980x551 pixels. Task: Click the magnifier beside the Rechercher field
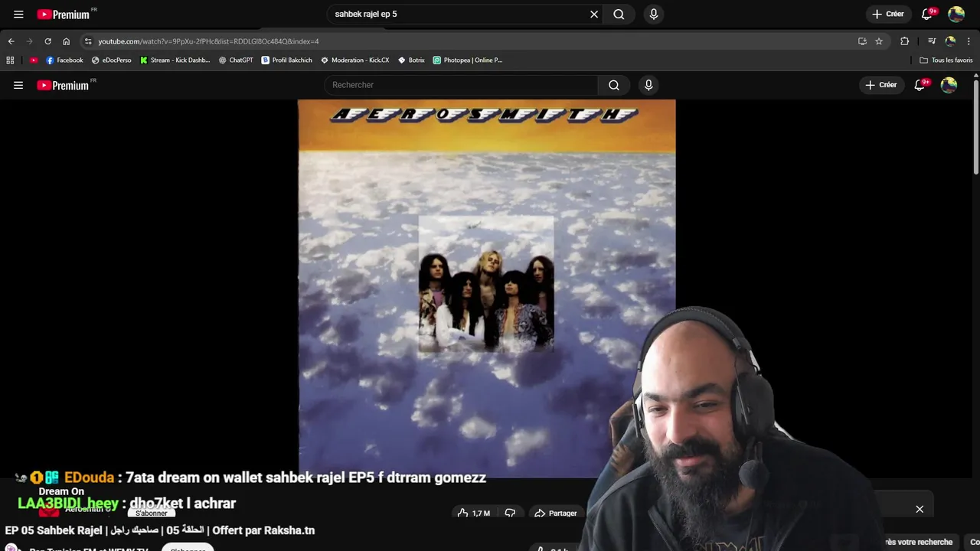click(614, 85)
